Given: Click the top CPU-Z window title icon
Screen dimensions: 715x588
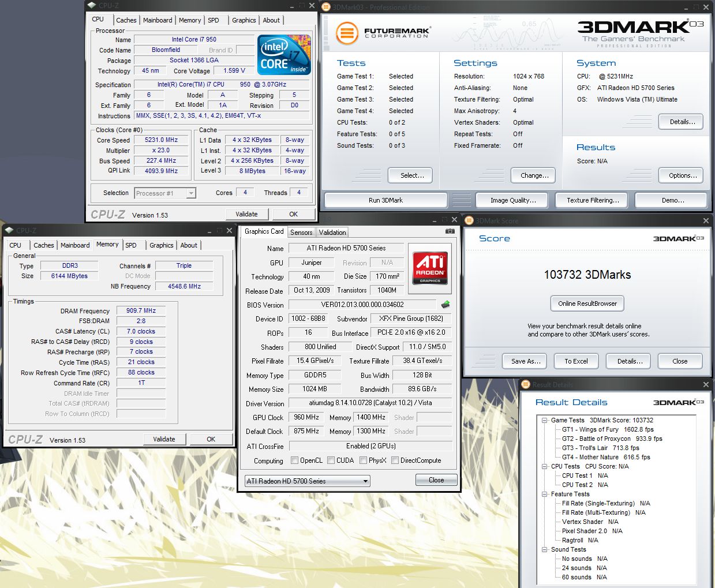Looking at the screenshot, I should [x=92, y=5].
